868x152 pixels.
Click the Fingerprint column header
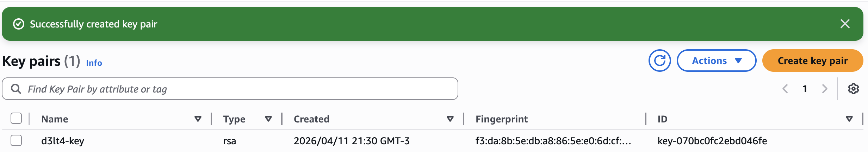click(501, 119)
